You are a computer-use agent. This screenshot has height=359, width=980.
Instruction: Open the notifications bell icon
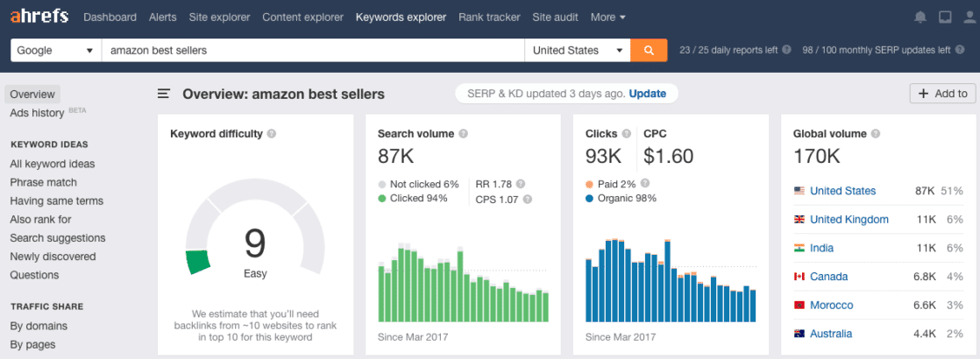point(920,18)
